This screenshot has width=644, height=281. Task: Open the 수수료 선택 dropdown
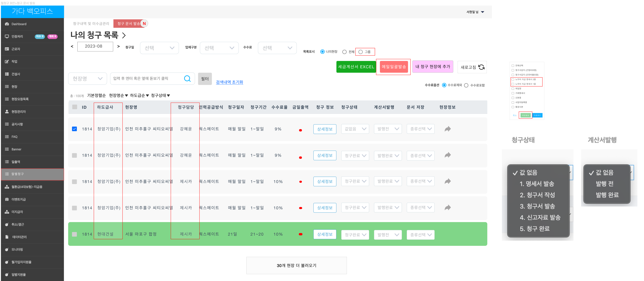(x=277, y=48)
